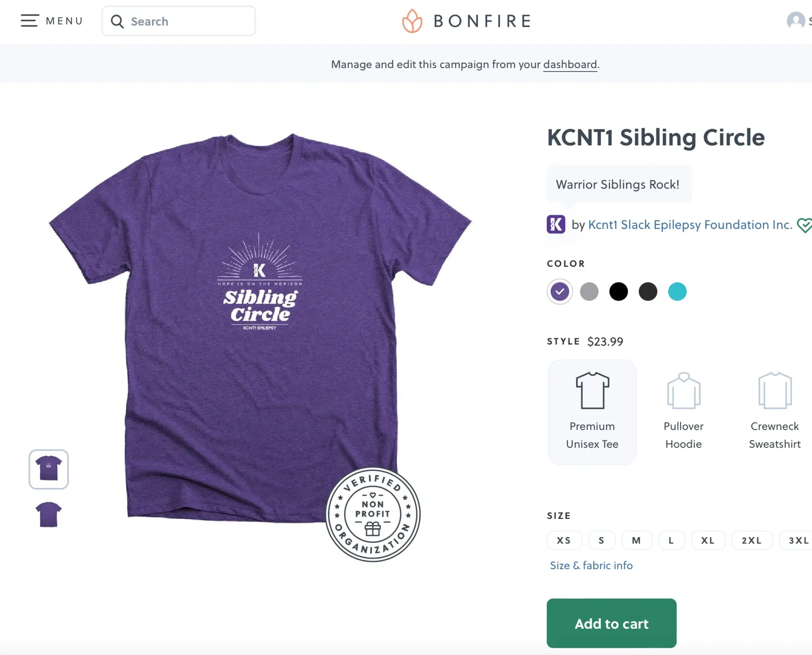
Task: Pick the gray color swatch
Action: pos(589,292)
